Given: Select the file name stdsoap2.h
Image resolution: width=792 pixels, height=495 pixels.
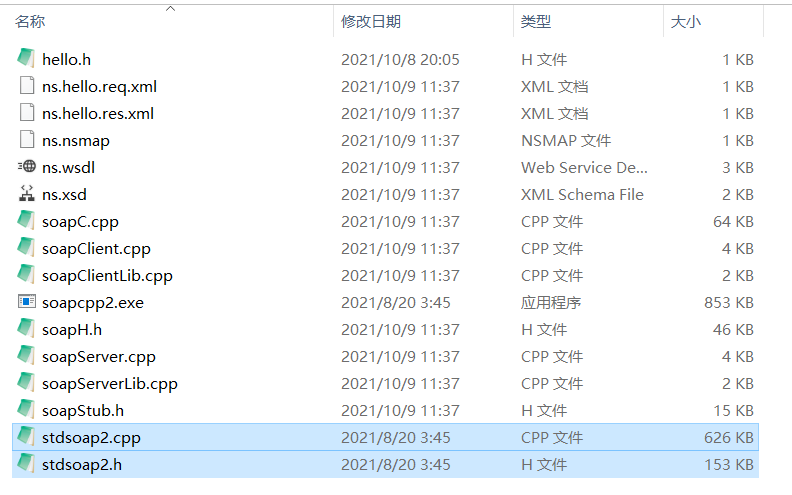Looking at the screenshot, I should point(82,465).
